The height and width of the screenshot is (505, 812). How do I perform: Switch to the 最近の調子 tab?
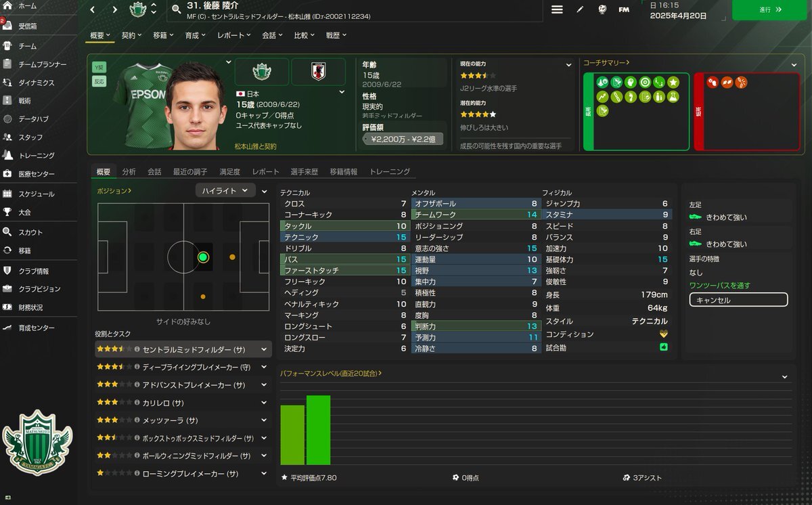pos(189,172)
